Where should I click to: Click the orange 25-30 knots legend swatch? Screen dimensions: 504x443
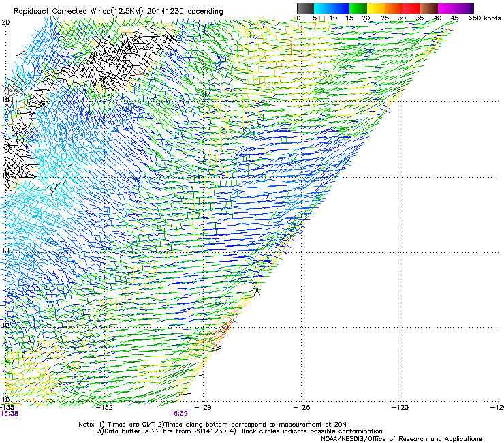(x=394, y=8)
